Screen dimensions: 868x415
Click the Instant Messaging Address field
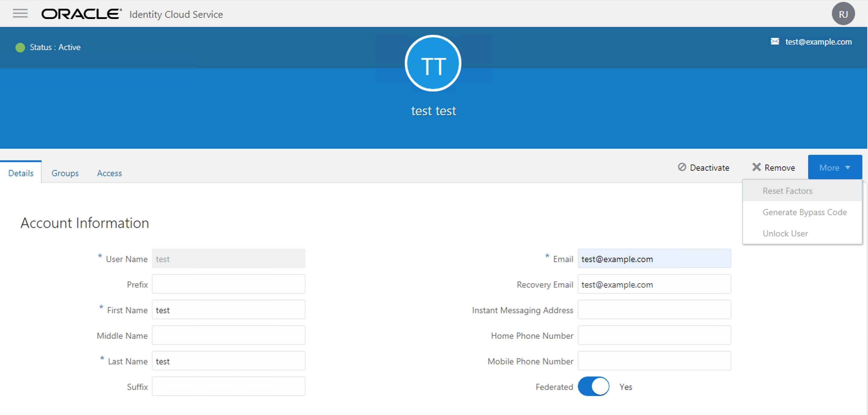coord(654,310)
